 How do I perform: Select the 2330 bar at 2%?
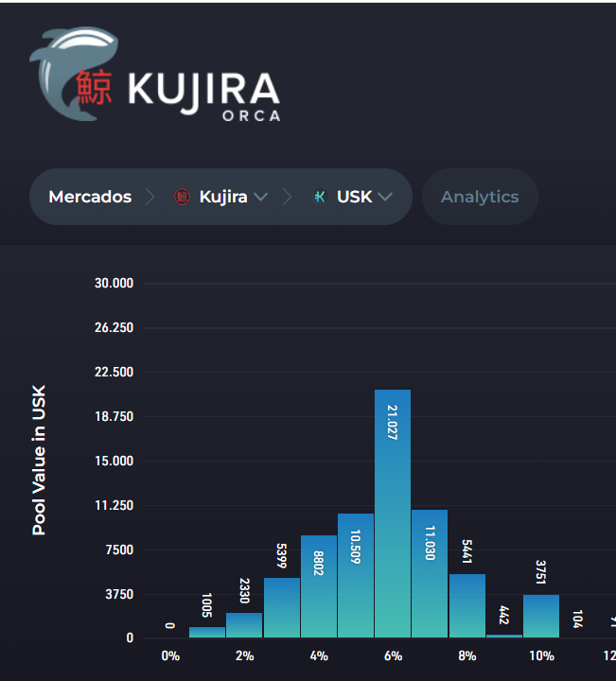pos(244,625)
